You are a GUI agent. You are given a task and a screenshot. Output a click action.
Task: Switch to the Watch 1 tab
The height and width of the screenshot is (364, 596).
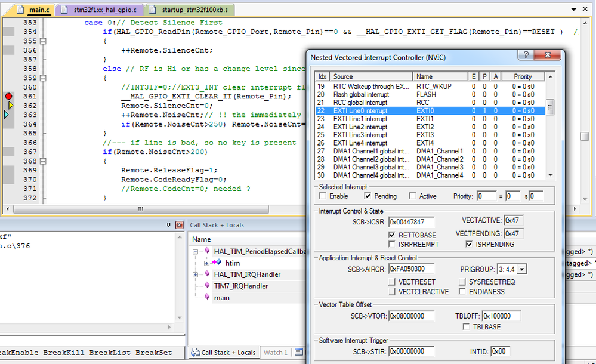click(x=276, y=352)
